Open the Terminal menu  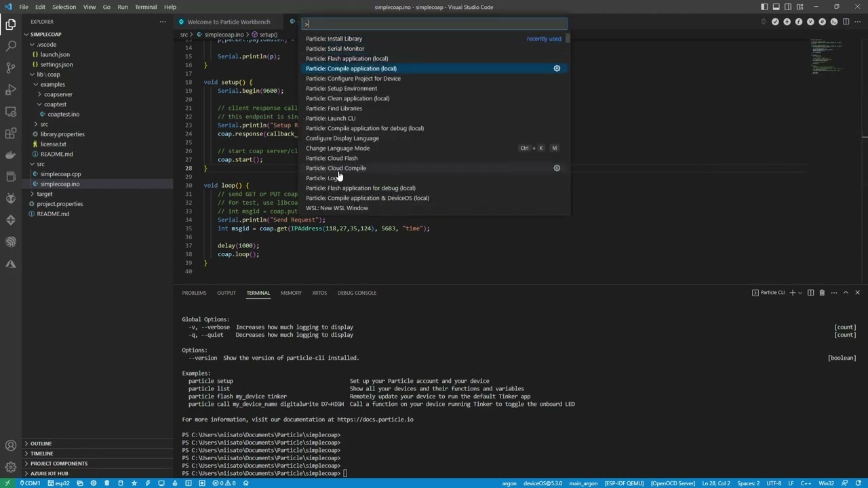coord(146,7)
